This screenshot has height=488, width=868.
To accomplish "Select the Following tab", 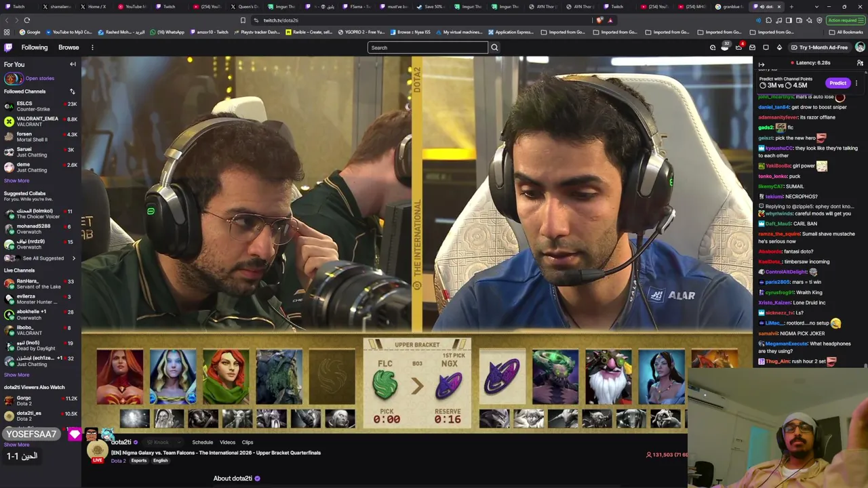I will (x=35, y=47).
